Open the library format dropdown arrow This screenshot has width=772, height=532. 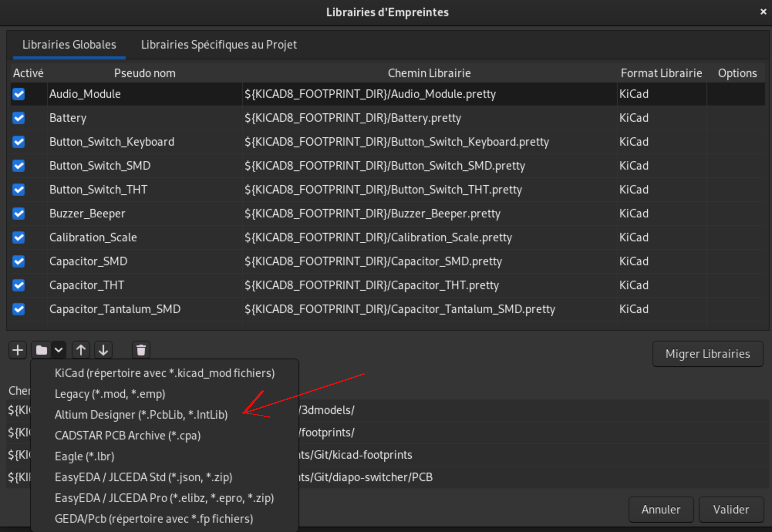(x=59, y=350)
